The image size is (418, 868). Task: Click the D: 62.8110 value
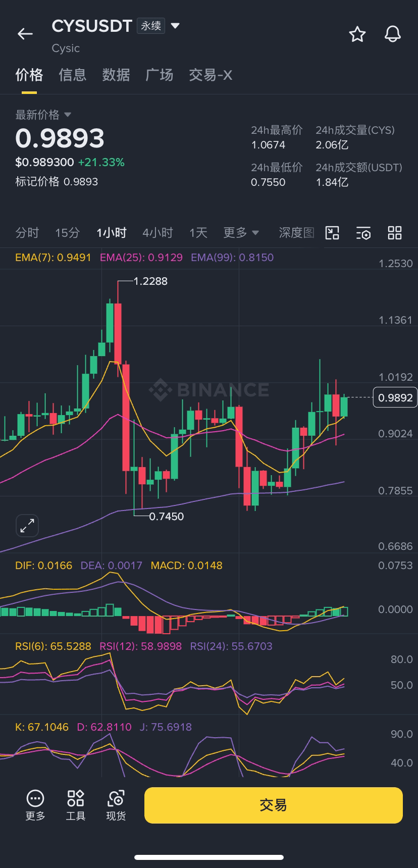point(104,727)
